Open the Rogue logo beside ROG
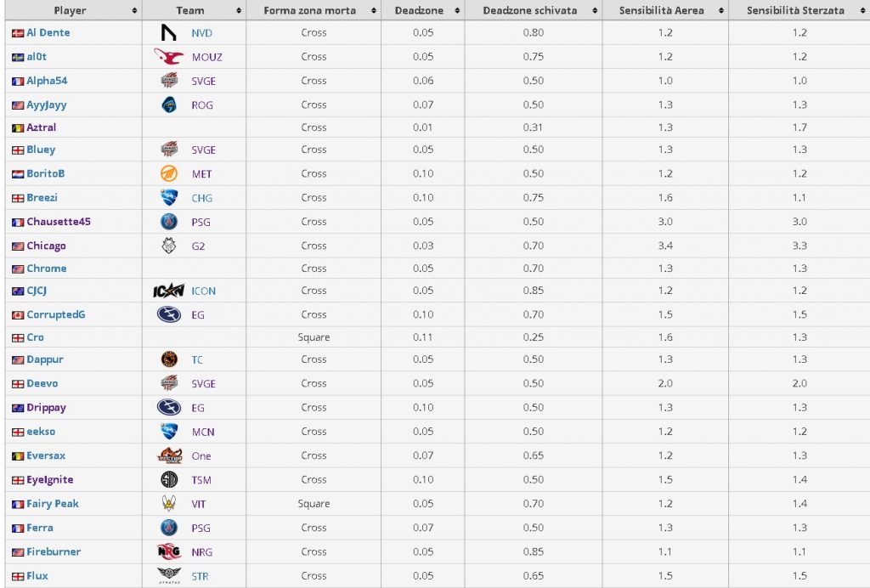The width and height of the screenshot is (870, 588). 169,105
